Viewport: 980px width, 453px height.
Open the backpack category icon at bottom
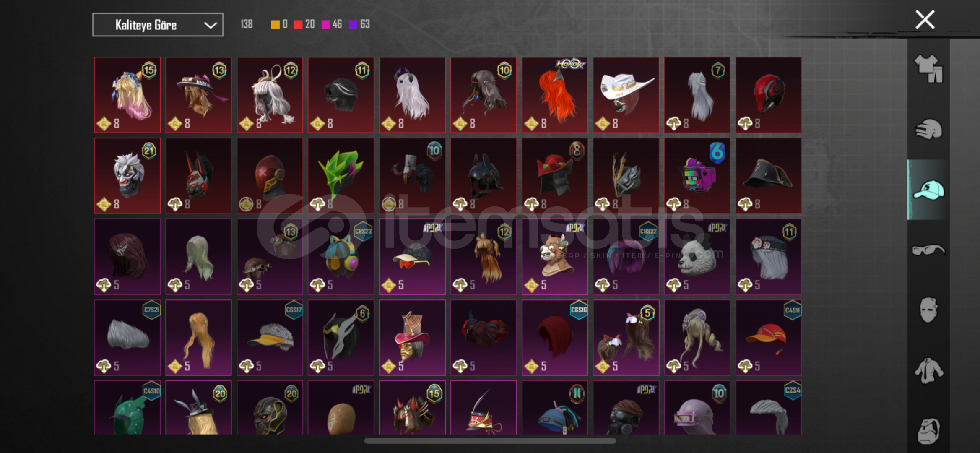pyautogui.click(x=928, y=431)
